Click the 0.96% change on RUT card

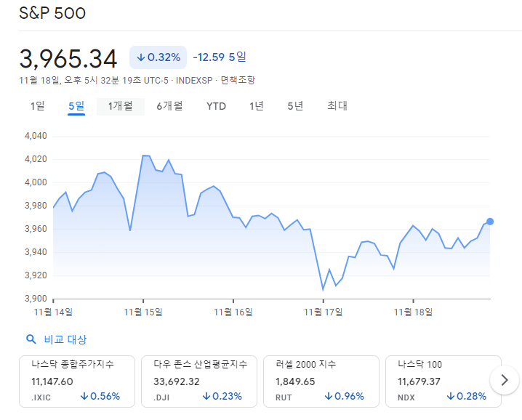[345, 396]
